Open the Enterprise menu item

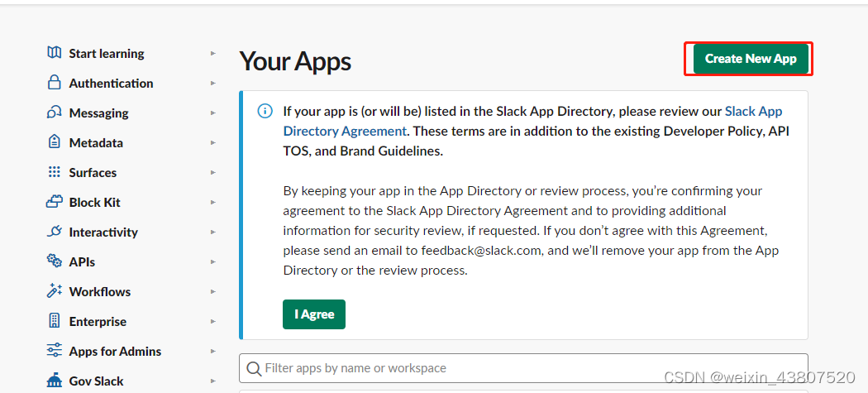tap(98, 322)
